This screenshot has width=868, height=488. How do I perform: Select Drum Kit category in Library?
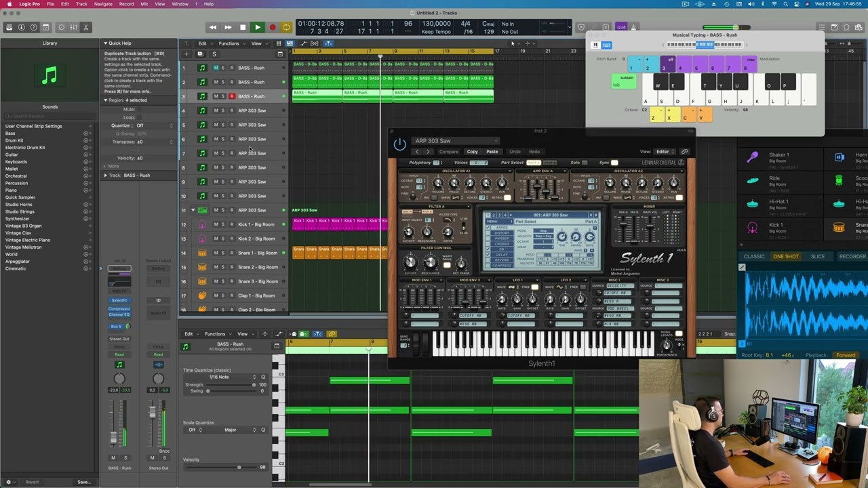click(14, 140)
